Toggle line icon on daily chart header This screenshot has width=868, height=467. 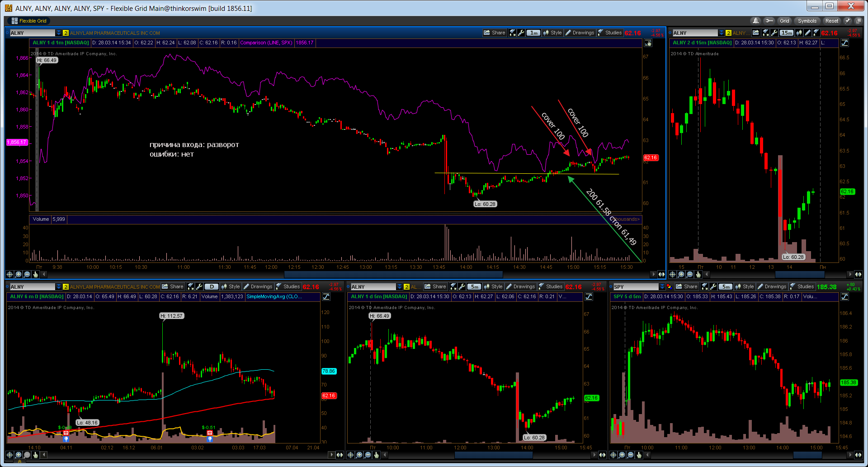click(x=326, y=297)
